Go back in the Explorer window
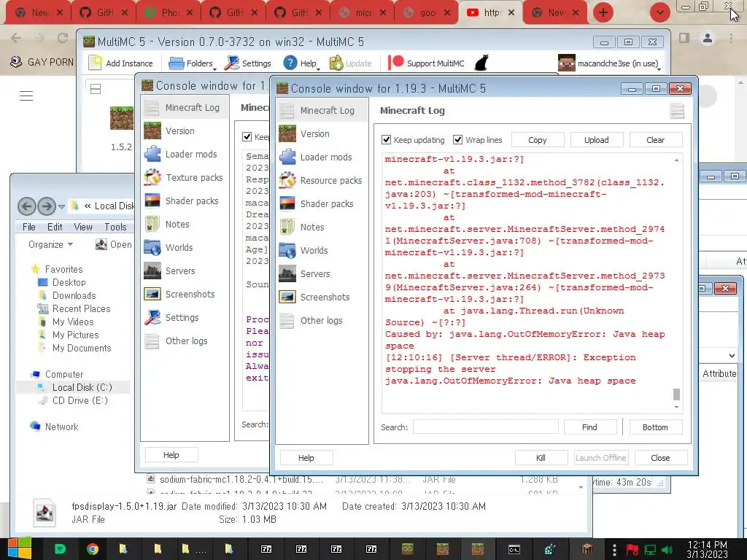This screenshot has width=747, height=560. 27,206
